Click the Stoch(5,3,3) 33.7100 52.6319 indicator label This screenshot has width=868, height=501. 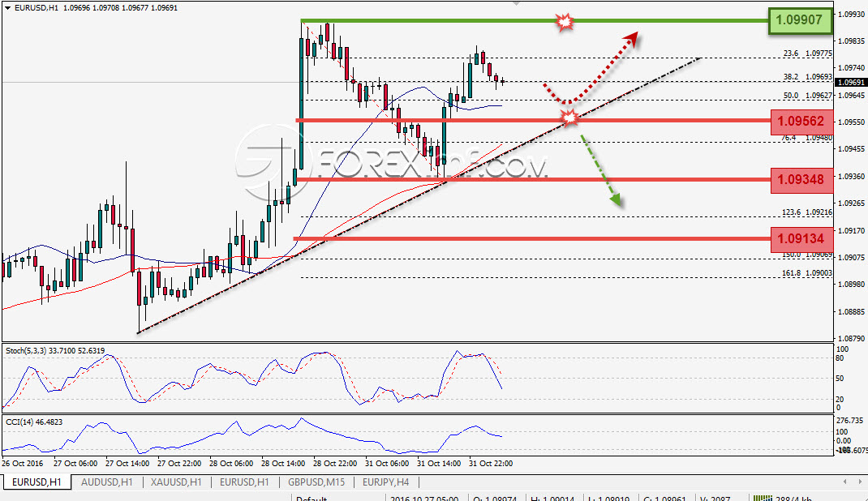pyautogui.click(x=55, y=350)
